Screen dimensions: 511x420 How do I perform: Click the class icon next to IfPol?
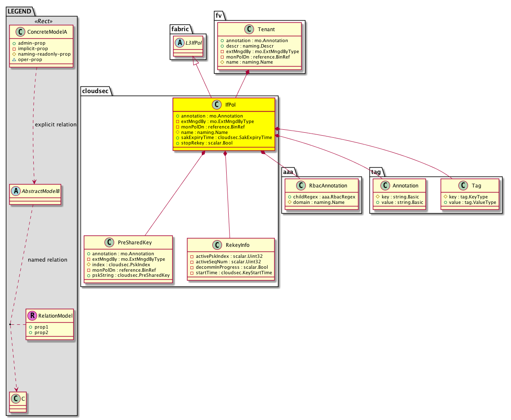pos(216,105)
